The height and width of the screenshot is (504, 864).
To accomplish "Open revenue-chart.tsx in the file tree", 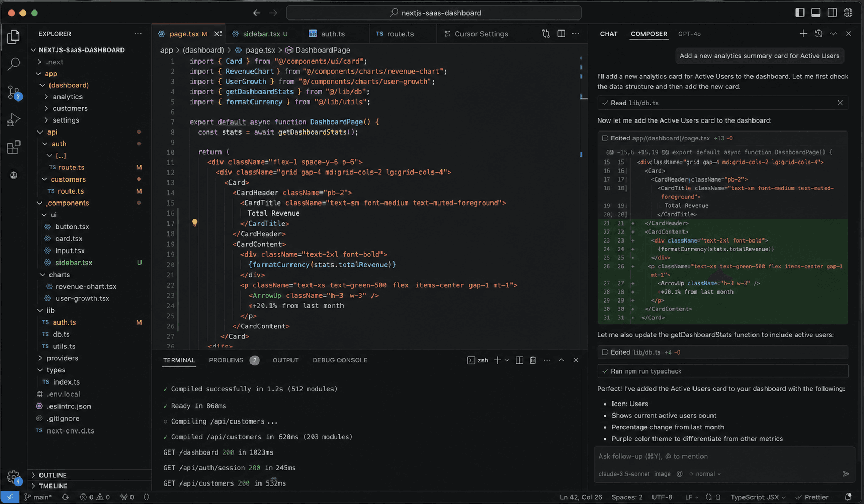I will [86, 287].
